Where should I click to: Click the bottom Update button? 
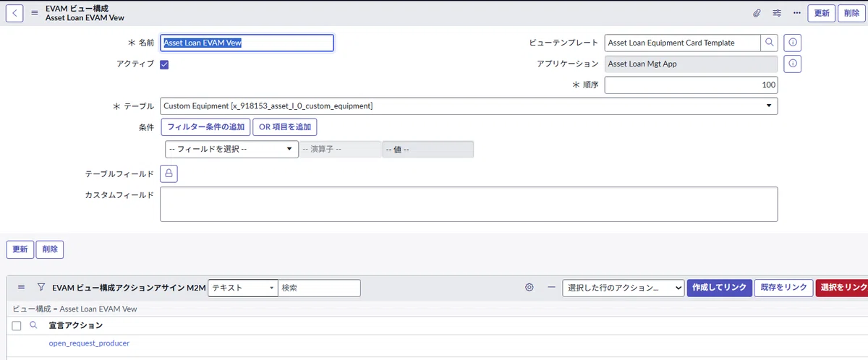pyautogui.click(x=20, y=249)
